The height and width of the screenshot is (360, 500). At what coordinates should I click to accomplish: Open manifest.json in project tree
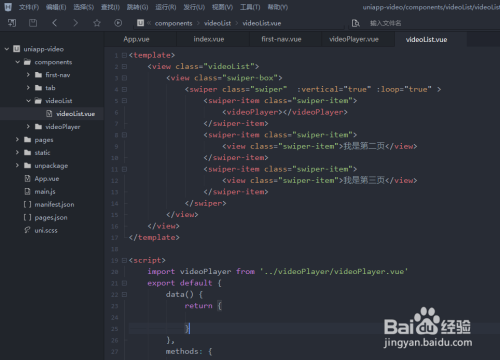(54, 204)
